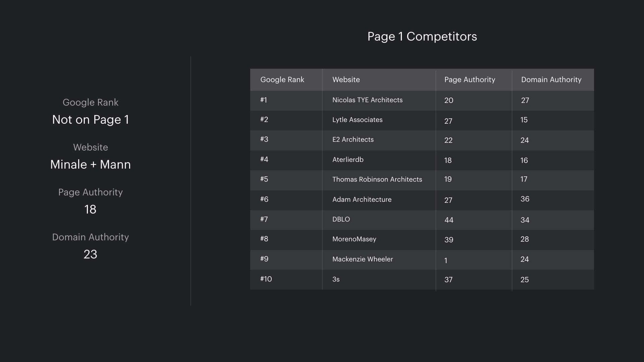Click DBLO page authority value 44
Image resolution: width=644 pixels, height=362 pixels.
coord(449,220)
